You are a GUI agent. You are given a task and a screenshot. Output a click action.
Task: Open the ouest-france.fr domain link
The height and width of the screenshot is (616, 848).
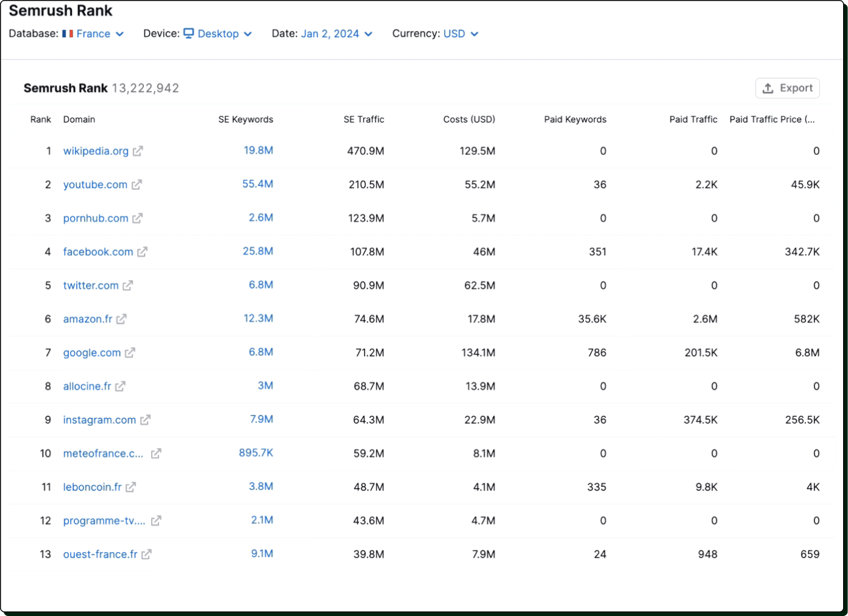[x=101, y=554]
